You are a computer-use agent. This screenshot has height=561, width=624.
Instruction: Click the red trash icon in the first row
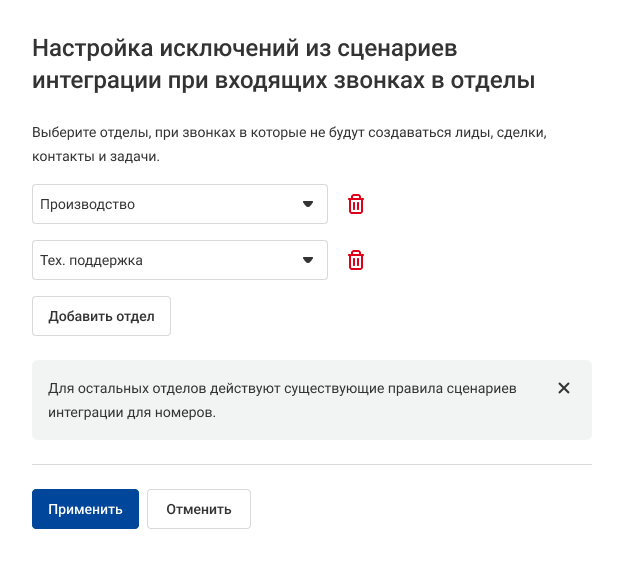[x=356, y=204]
